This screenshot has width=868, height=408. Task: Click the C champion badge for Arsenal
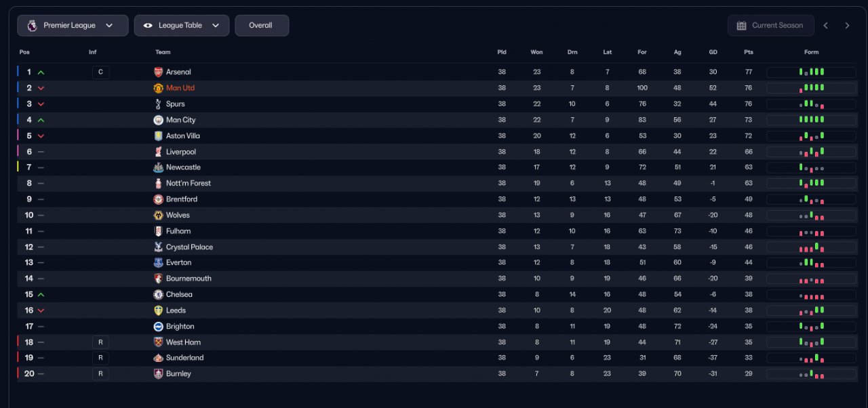pos(100,72)
